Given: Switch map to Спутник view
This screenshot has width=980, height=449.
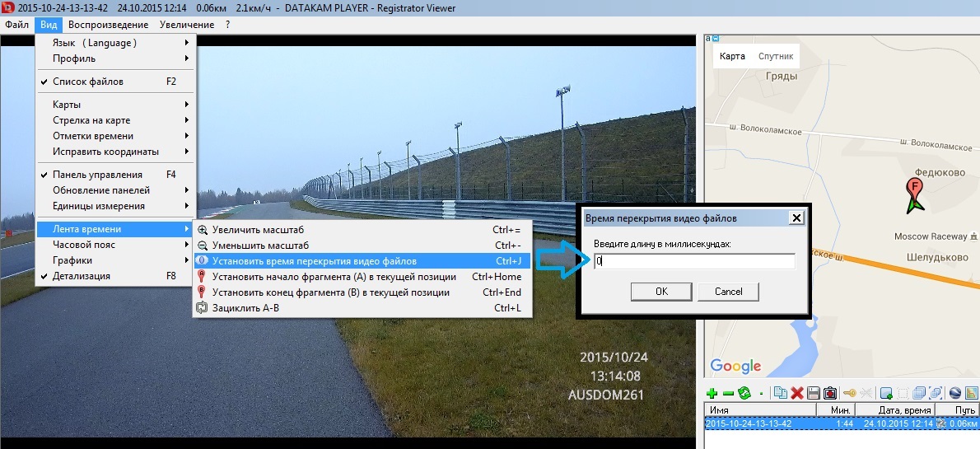Looking at the screenshot, I should [x=775, y=56].
